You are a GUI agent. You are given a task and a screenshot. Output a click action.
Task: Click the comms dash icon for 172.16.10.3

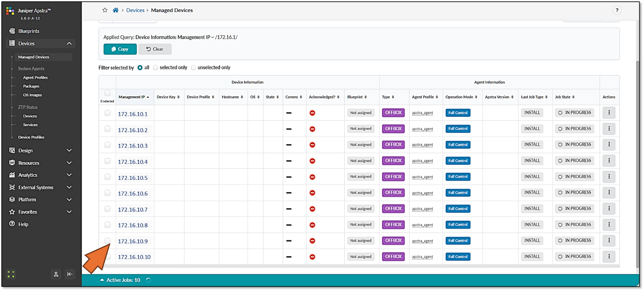289,145
